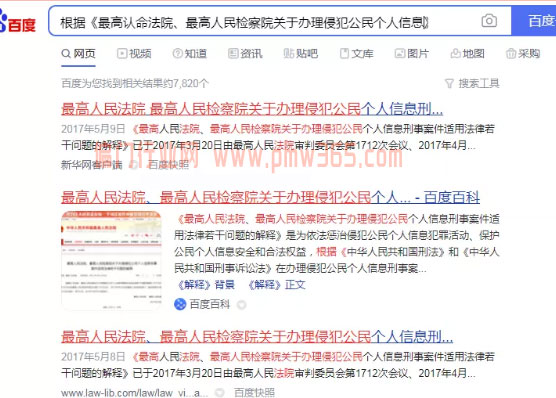Viewport: 556px width, 398px height.
Task: Click the video tab play icon
Action: coord(122,54)
